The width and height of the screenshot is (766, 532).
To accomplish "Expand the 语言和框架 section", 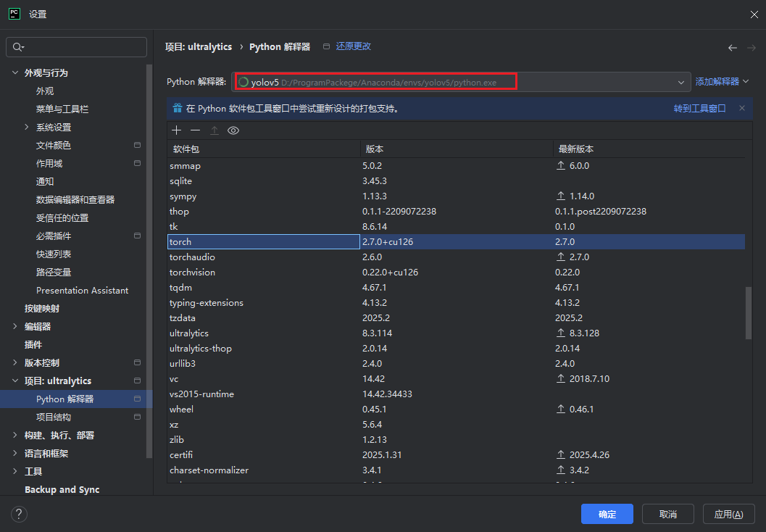I will pyautogui.click(x=14, y=453).
